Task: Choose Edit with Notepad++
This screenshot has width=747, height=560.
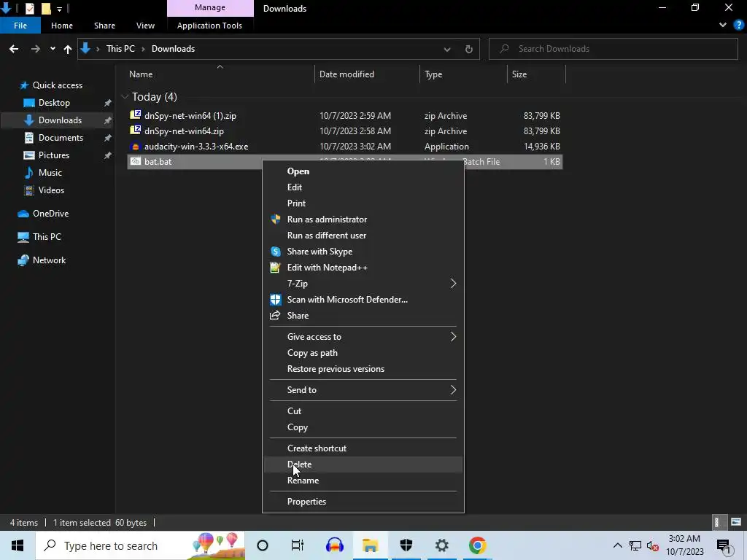Action: [x=363, y=268]
